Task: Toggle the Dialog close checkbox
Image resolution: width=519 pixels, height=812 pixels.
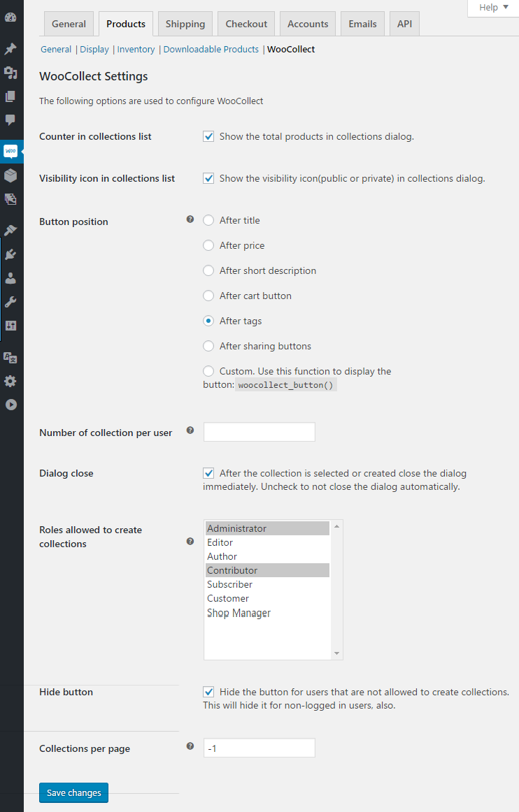Action: 208,473
